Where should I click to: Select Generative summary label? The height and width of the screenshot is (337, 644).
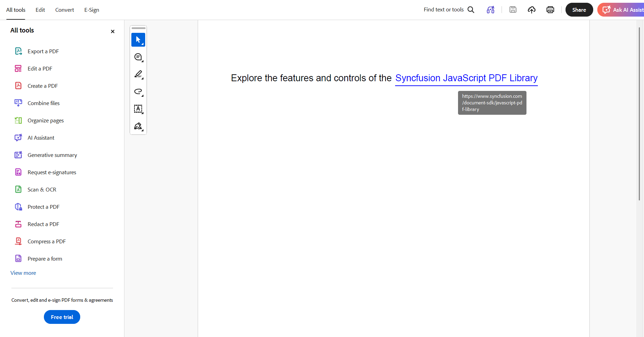tap(52, 155)
